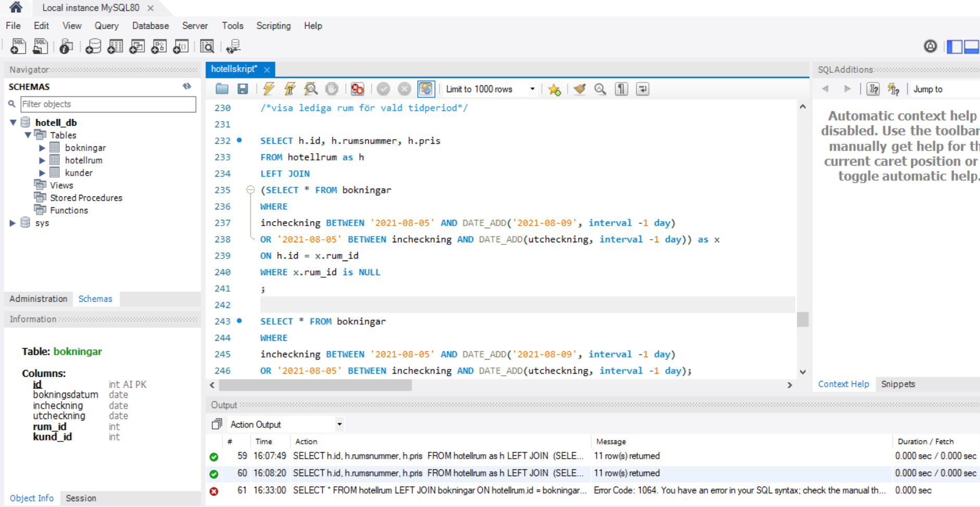Image resolution: width=980 pixels, height=507 pixels.
Task: Select the Views node
Action: click(x=61, y=186)
